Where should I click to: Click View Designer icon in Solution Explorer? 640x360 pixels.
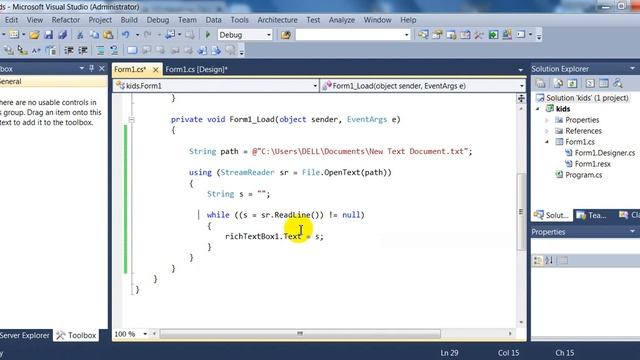pyautogui.click(x=604, y=83)
